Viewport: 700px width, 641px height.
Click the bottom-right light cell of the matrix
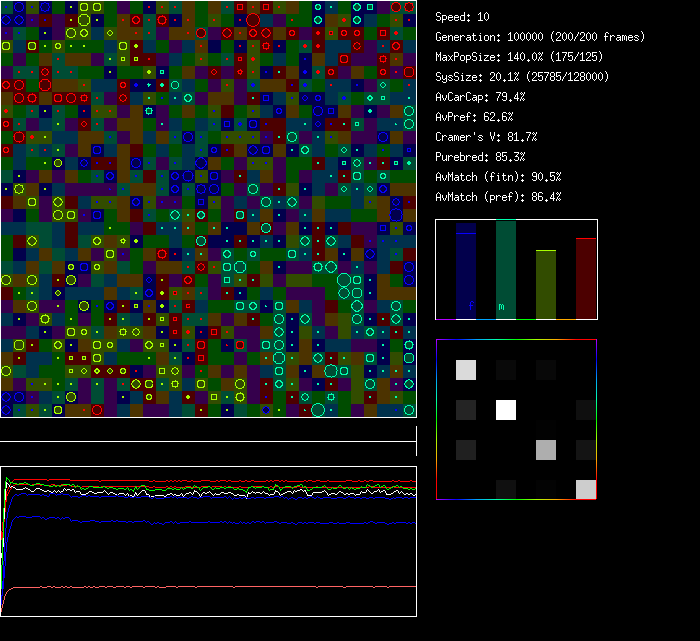586,489
